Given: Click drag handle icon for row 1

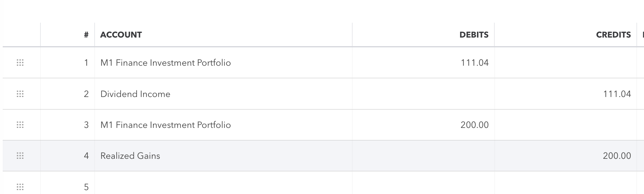Looking at the screenshot, I should coord(20,63).
